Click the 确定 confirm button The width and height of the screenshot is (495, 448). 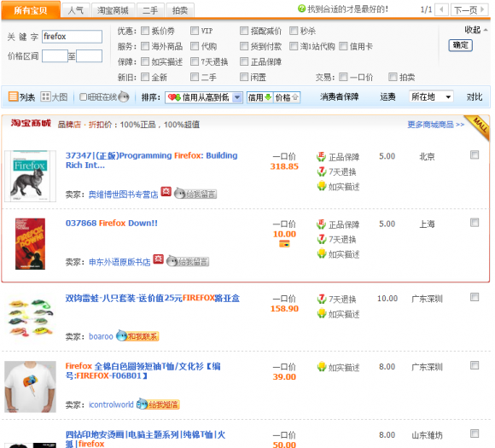click(460, 45)
